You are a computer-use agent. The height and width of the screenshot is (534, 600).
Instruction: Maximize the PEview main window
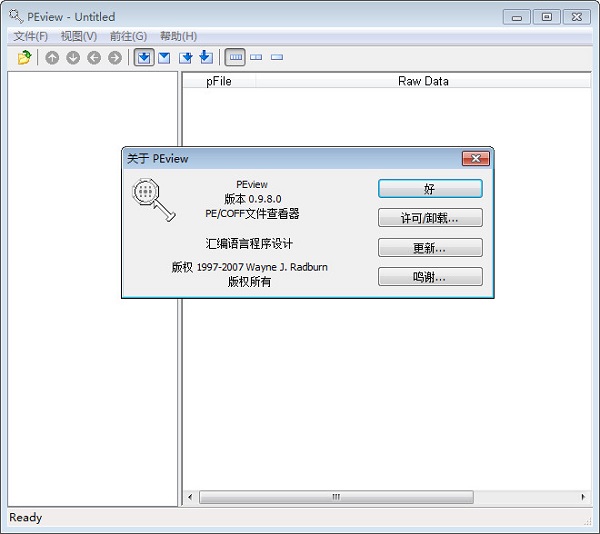547,17
